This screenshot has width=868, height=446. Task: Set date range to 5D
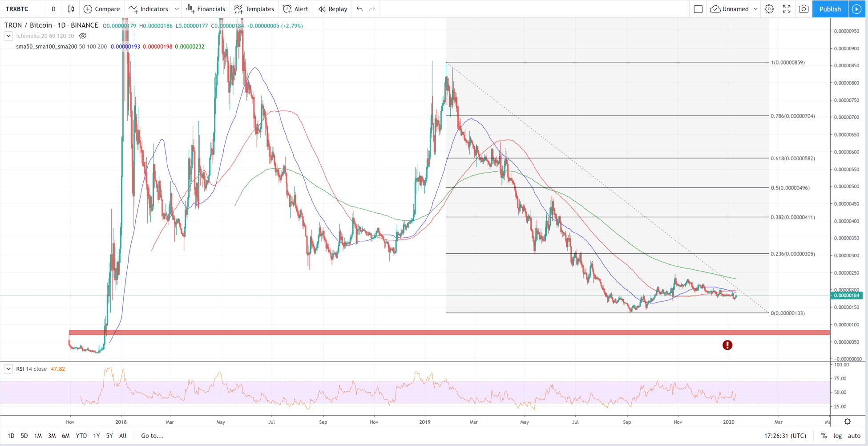[24, 436]
